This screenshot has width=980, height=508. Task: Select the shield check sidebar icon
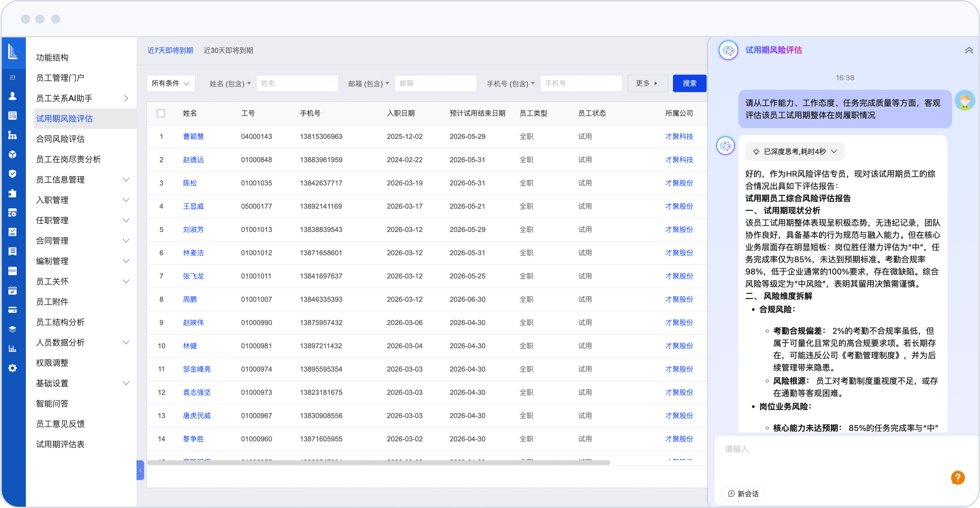pos(12,174)
